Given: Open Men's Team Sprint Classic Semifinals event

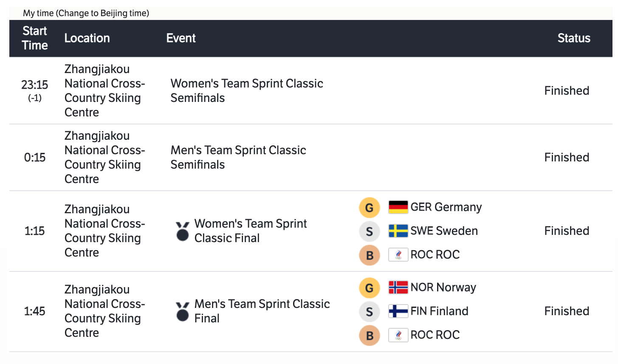Looking at the screenshot, I should click(x=238, y=157).
